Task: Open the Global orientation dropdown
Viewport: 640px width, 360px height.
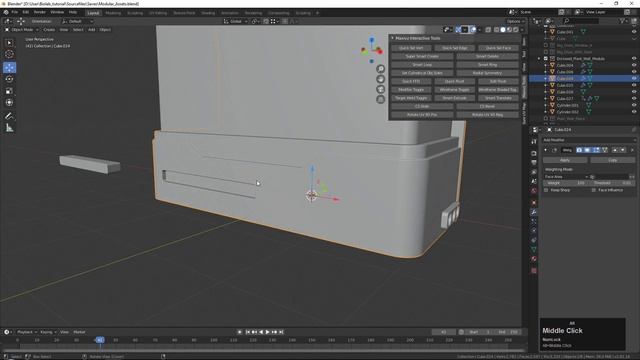Action: click(x=235, y=21)
